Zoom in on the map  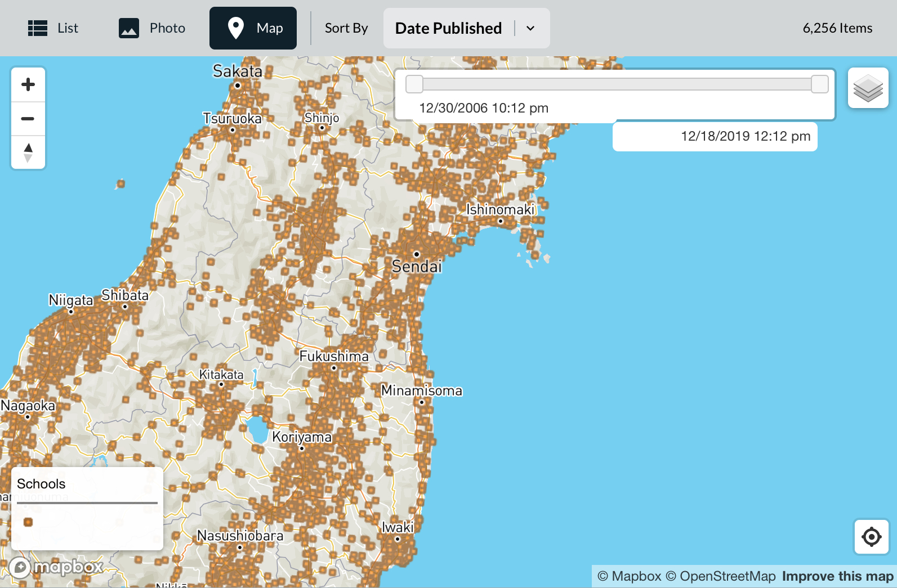point(28,85)
